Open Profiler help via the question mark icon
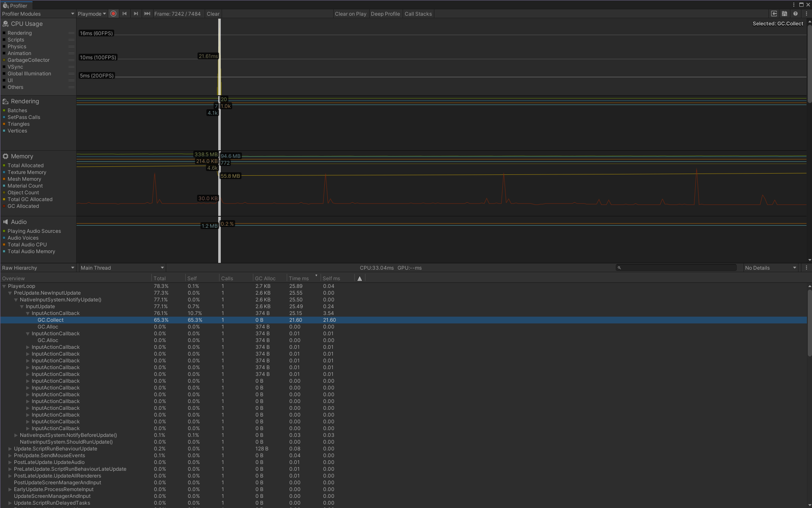Screen dimensions: 812x508 coord(796,14)
